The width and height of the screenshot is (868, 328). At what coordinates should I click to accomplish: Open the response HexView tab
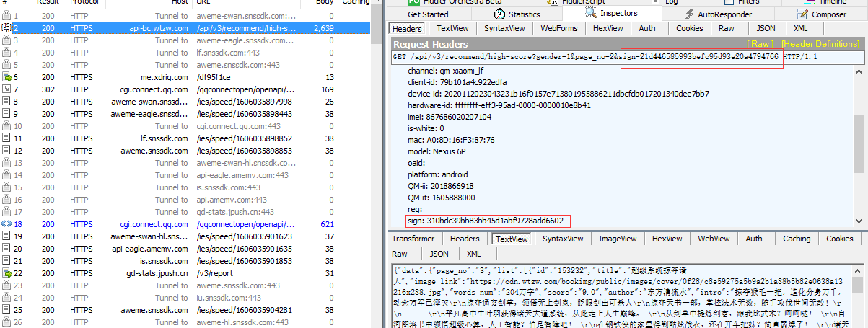[x=667, y=239]
